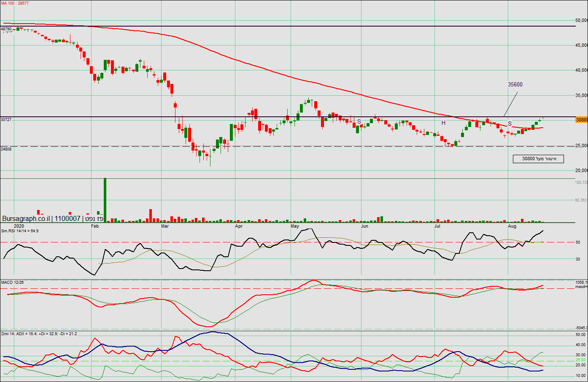The height and width of the screenshot is (382, 588).
Task: Click the Hebrew 30800 confirmation text box
Action: [538, 159]
